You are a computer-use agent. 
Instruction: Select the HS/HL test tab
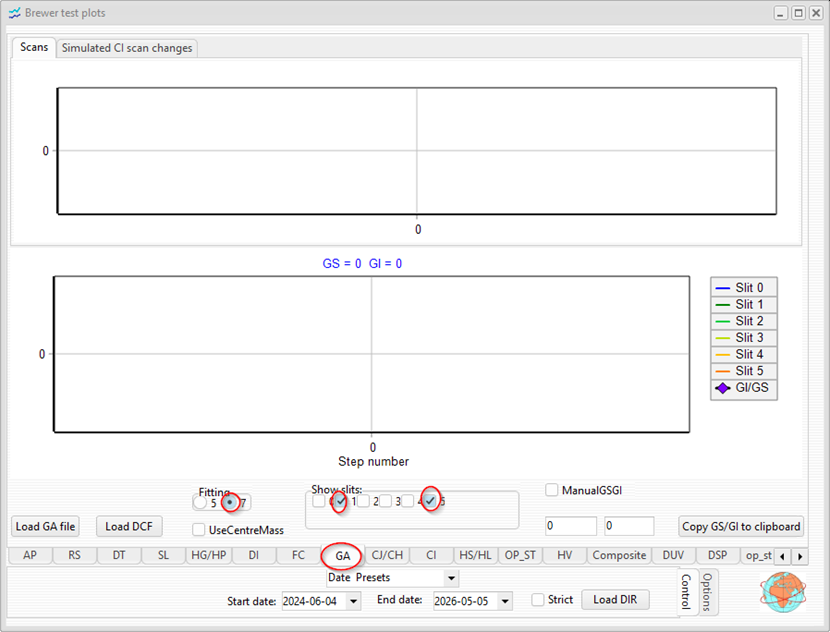click(x=475, y=555)
